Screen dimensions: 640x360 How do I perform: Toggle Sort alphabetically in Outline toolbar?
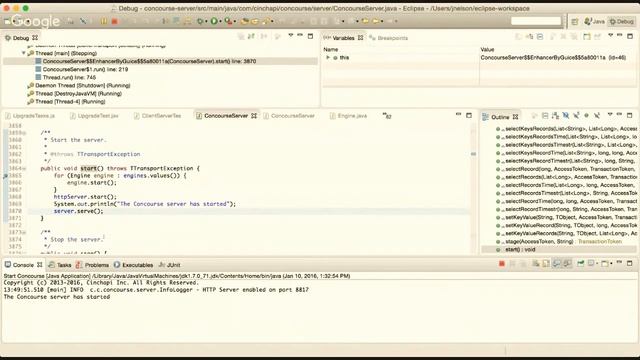[556, 116]
